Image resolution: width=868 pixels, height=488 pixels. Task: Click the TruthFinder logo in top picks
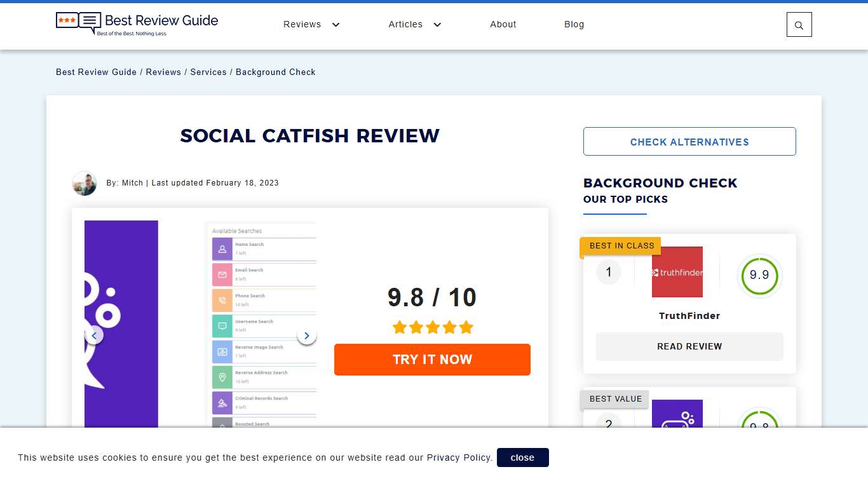click(677, 272)
